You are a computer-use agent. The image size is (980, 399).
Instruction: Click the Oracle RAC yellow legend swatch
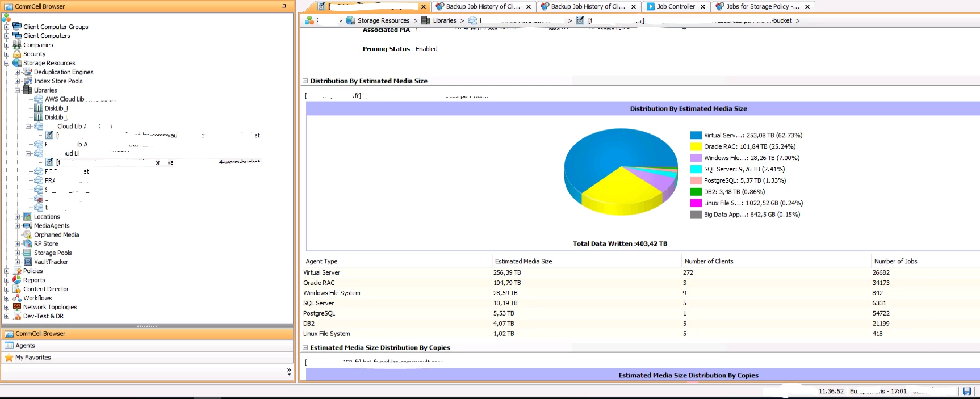[696, 146]
